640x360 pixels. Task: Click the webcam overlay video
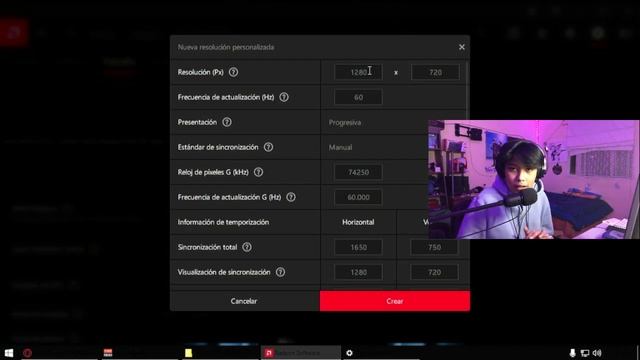coord(533,179)
